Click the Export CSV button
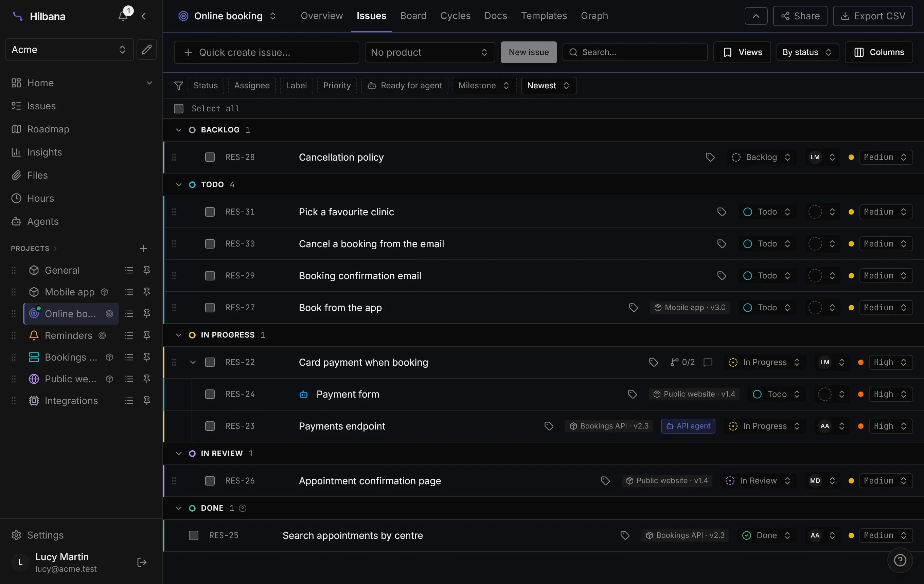Image resolution: width=924 pixels, height=584 pixels. point(873,16)
